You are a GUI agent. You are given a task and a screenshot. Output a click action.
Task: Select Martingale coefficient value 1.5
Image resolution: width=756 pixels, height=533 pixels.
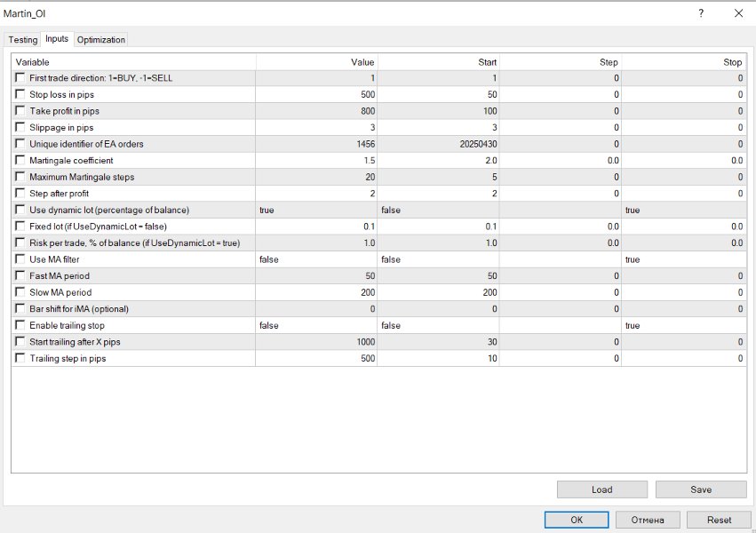coord(317,161)
